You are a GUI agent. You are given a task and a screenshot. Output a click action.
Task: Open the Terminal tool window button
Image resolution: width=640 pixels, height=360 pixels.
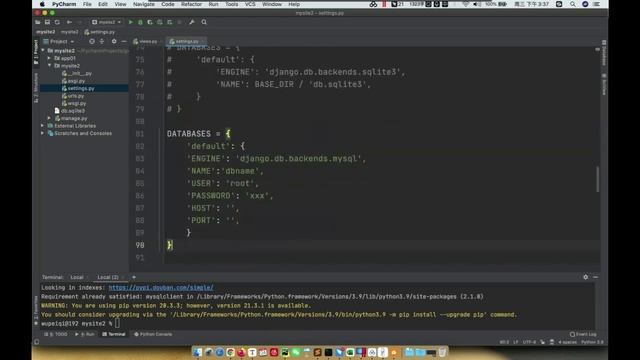(114, 334)
